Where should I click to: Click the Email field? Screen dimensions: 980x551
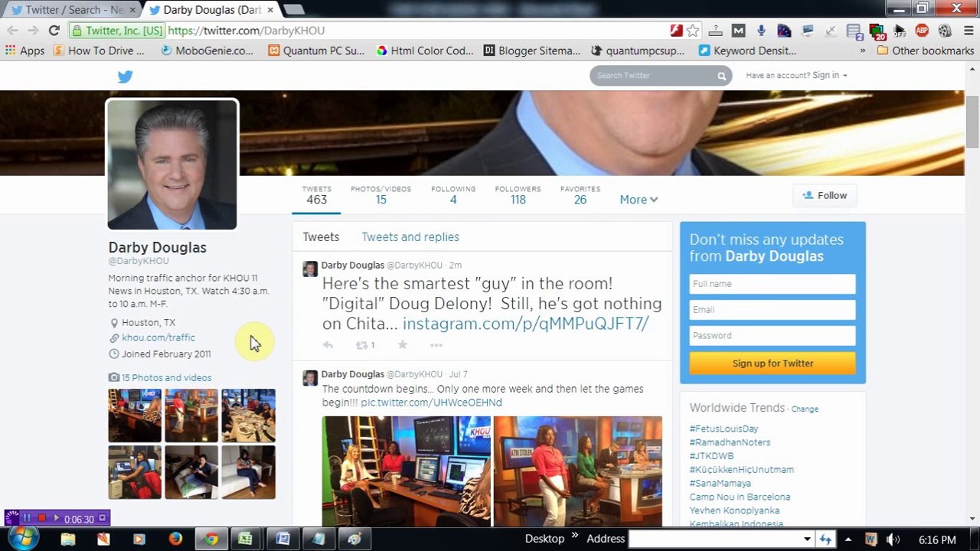(773, 310)
